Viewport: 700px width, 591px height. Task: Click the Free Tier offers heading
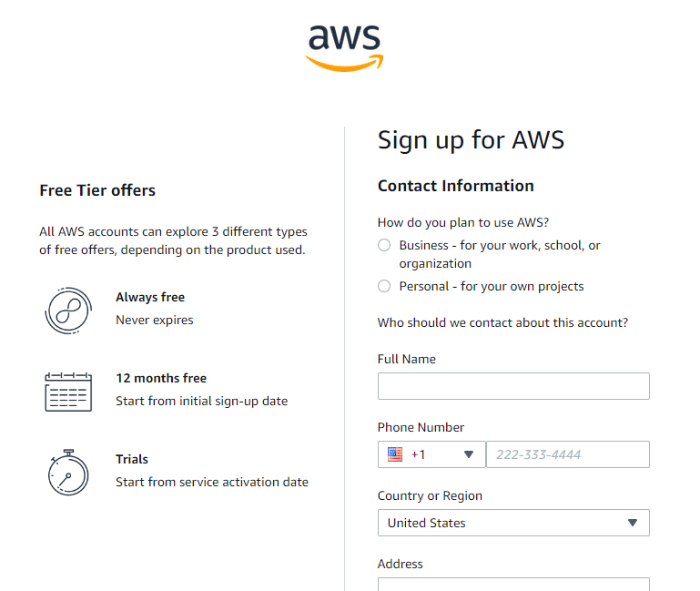tap(97, 190)
